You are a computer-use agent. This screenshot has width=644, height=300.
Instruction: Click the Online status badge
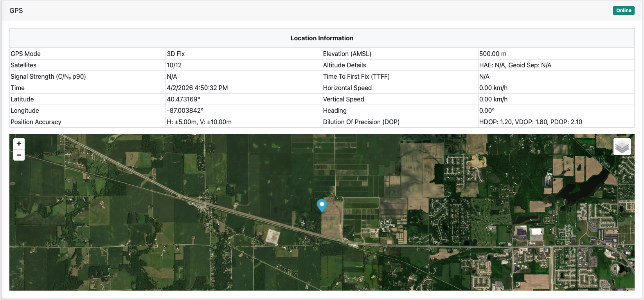[624, 11]
